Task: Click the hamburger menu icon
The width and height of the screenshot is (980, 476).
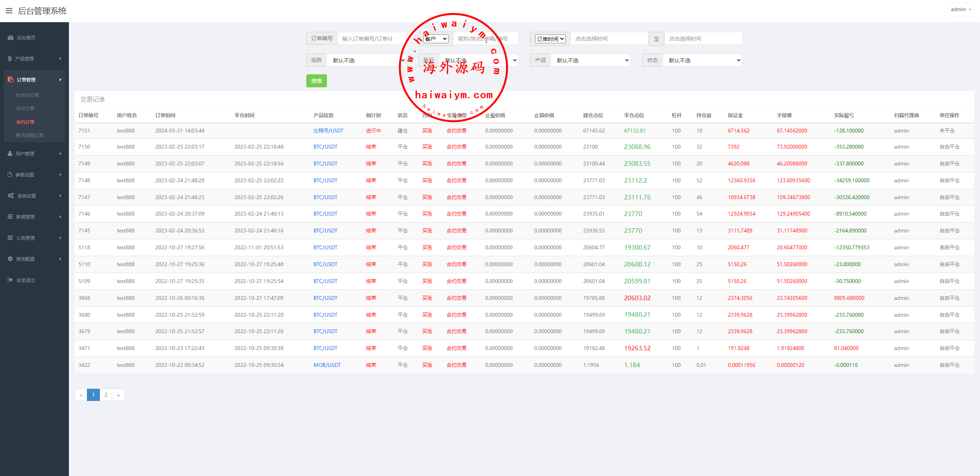Action: 9,11
